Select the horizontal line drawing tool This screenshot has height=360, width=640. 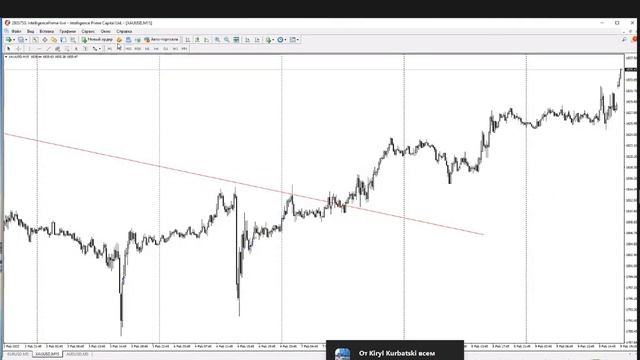[39, 49]
